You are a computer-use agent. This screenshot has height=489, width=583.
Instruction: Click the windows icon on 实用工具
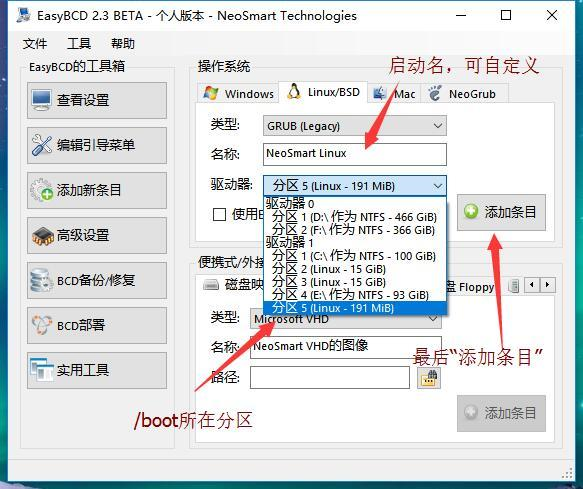click(x=42, y=370)
